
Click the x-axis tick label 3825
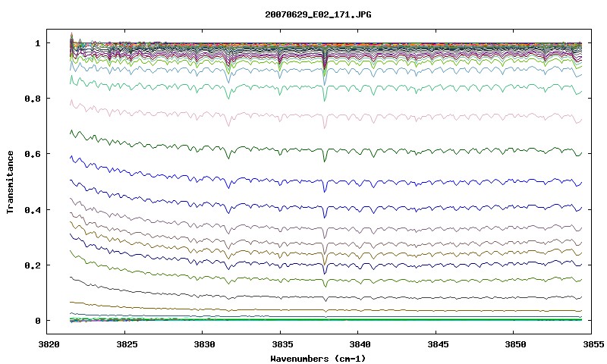[127, 344]
